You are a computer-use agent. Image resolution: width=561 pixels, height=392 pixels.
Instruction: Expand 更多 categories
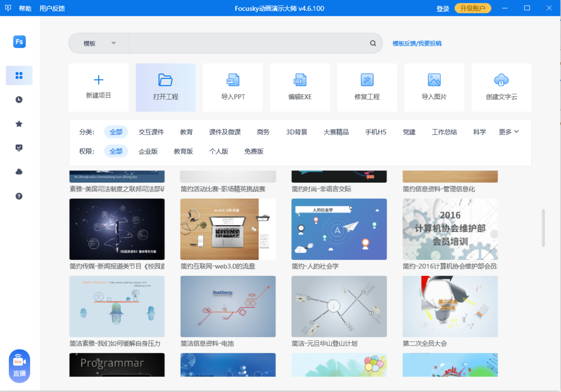point(509,132)
